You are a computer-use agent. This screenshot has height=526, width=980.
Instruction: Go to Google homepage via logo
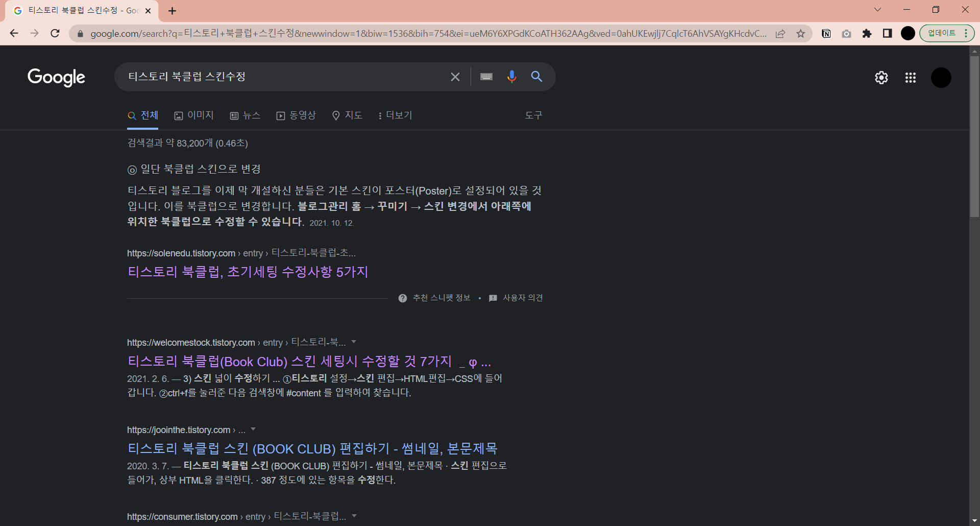[56, 77]
